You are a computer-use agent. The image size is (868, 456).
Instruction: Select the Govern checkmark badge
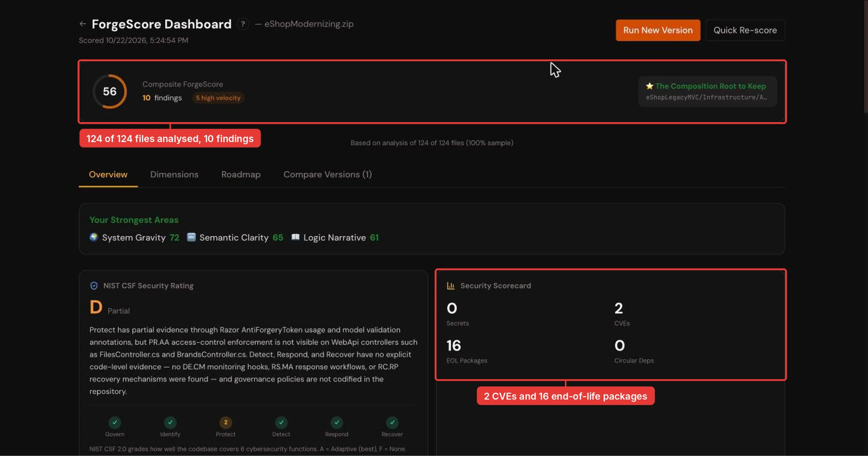click(x=115, y=422)
